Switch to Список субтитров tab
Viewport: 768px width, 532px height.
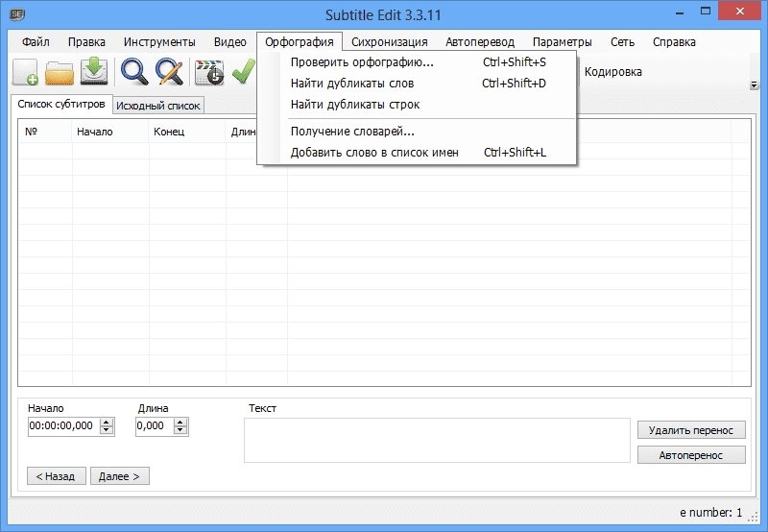click(61, 104)
